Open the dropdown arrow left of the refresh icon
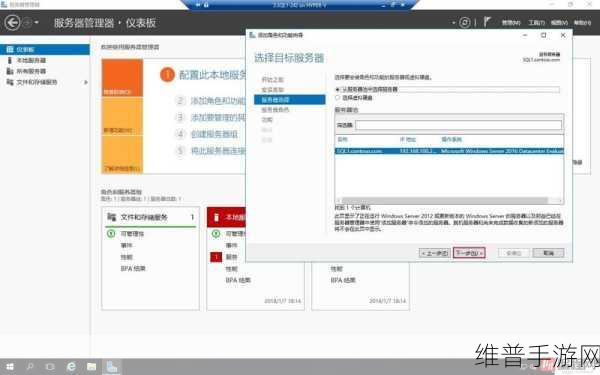The width and height of the screenshot is (600, 375). pos(454,23)
